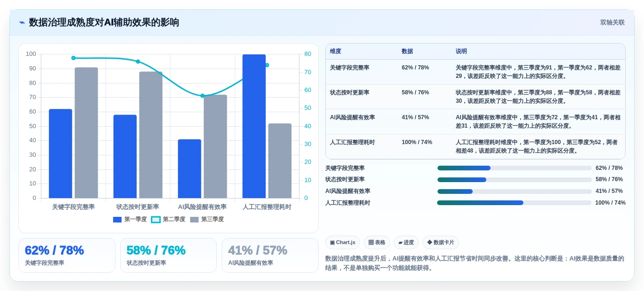Select the 数据卡片 tag chip
The height and width of the screenshot is (291, 644).
[441, 243]
